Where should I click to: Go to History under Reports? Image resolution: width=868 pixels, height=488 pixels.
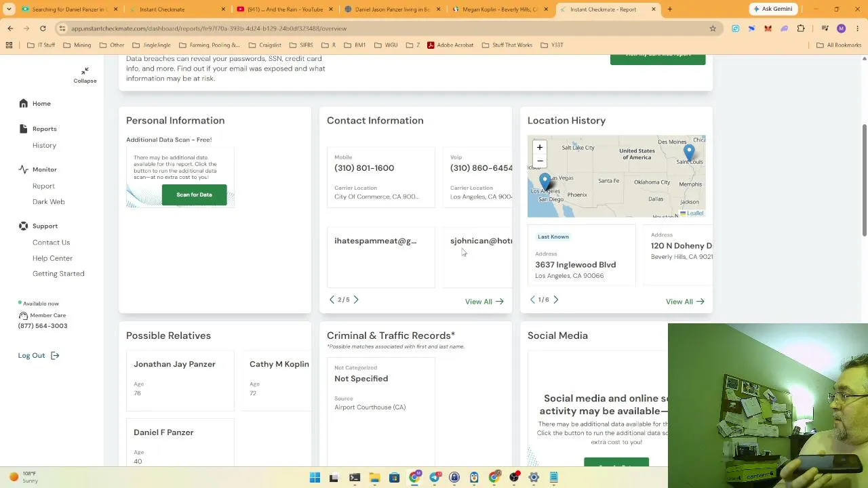pos(44,146)
